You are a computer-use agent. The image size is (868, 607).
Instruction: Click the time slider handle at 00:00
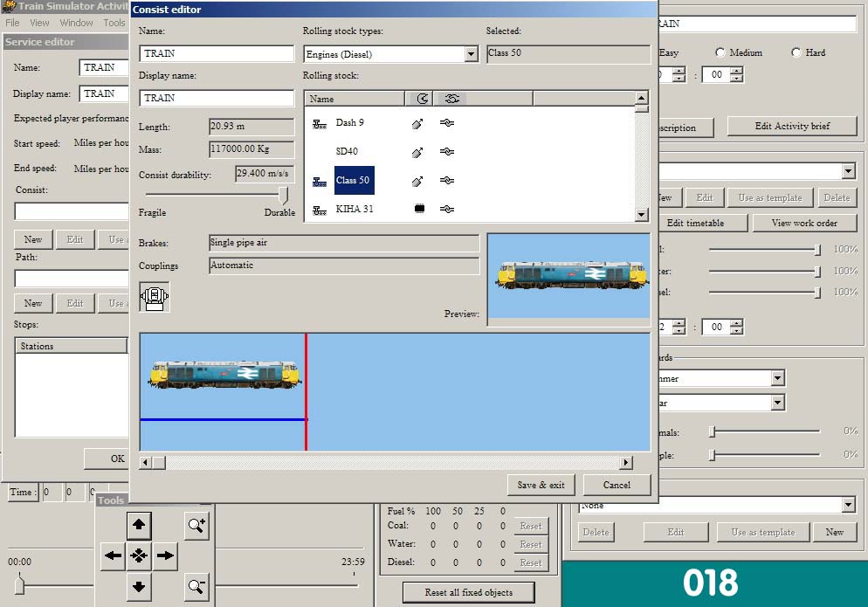click(x=19, y=585)
